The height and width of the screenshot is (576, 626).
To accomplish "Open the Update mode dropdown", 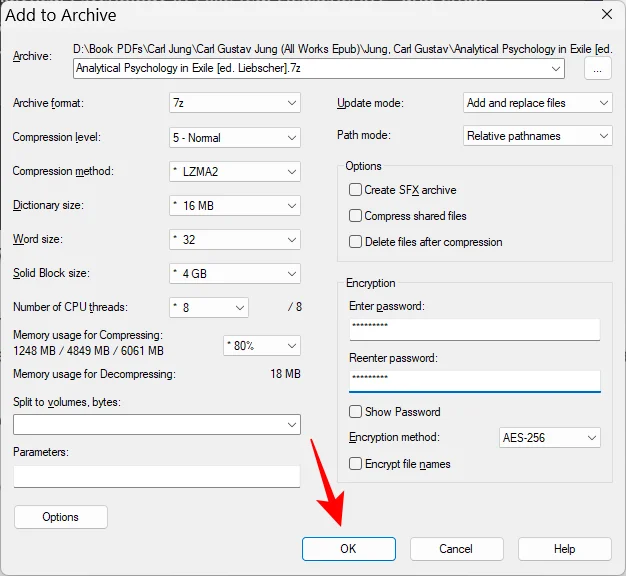I will [537, 103].
